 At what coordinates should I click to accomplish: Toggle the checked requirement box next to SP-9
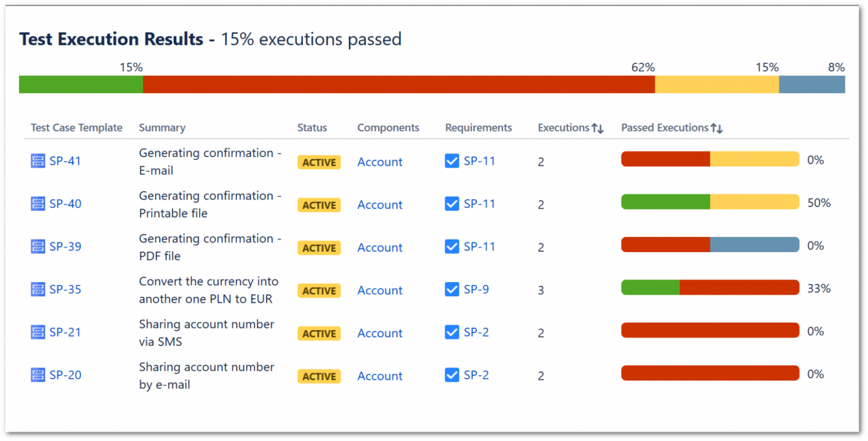(x=452, y=289)
